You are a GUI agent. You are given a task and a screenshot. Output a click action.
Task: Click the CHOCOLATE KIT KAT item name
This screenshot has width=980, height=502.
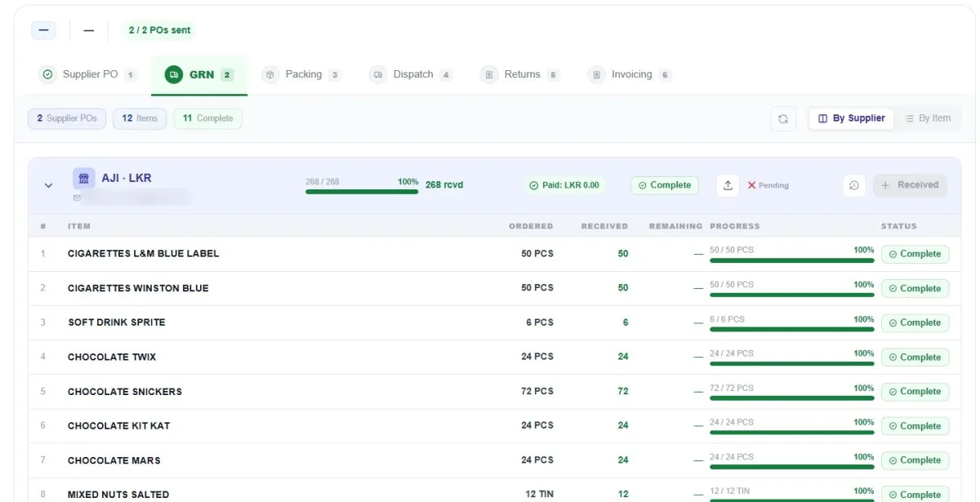point(119,425)
